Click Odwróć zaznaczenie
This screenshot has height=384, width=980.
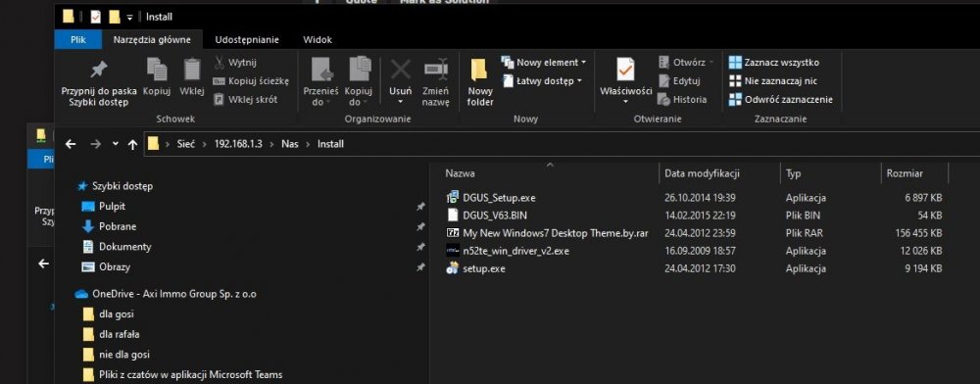(781, 99)
